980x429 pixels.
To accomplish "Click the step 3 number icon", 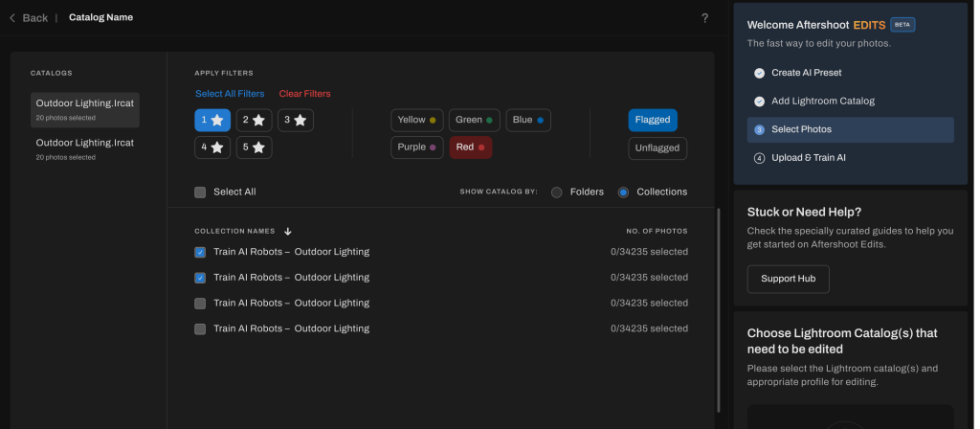I will click(759, 130).
